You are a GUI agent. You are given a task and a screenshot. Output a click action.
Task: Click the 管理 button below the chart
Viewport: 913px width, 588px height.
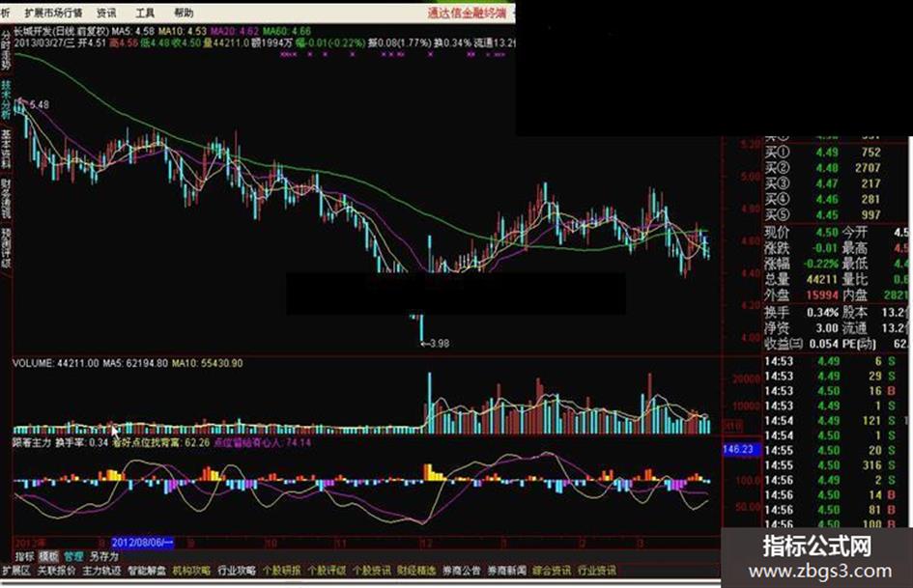tap(73, 557)
